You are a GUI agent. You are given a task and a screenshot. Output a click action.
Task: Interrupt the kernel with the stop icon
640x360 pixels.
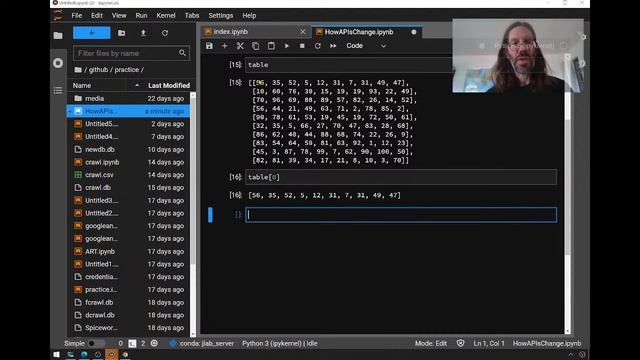click(x=302, y=46)
